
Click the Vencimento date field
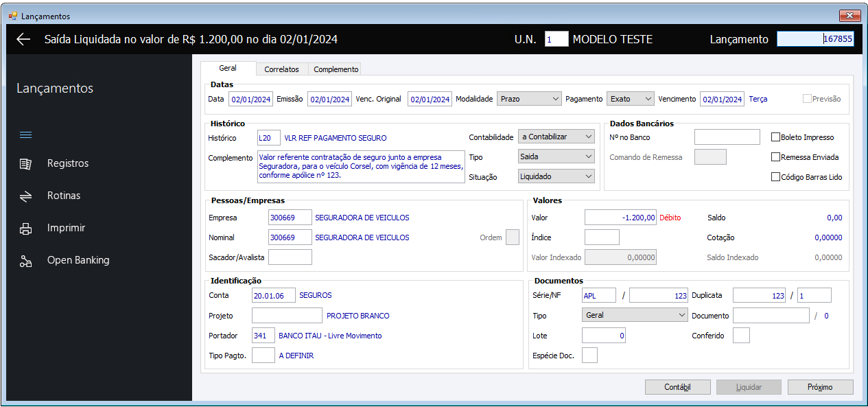pyautogui.click(x=722, y=99)
